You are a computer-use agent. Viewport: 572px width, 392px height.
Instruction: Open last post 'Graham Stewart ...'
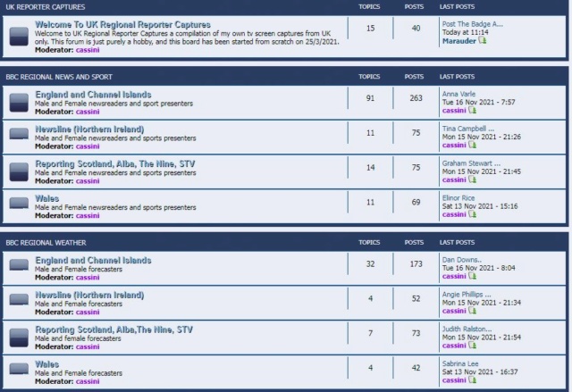coord(471,163)
